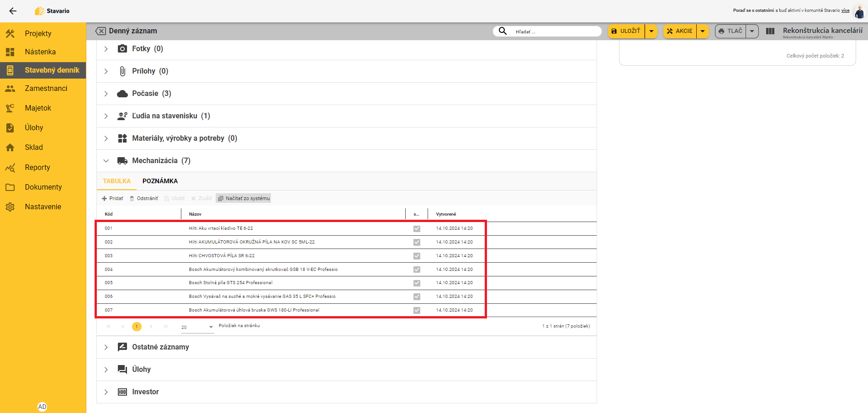Click the Fotky camera icon
Screen dimensions: 868x413
point(122,48)
